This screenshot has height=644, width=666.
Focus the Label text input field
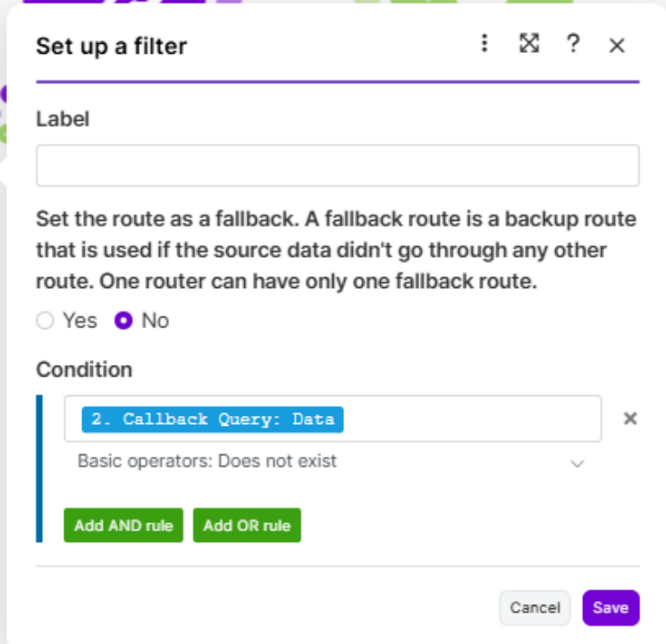[337, 165]
